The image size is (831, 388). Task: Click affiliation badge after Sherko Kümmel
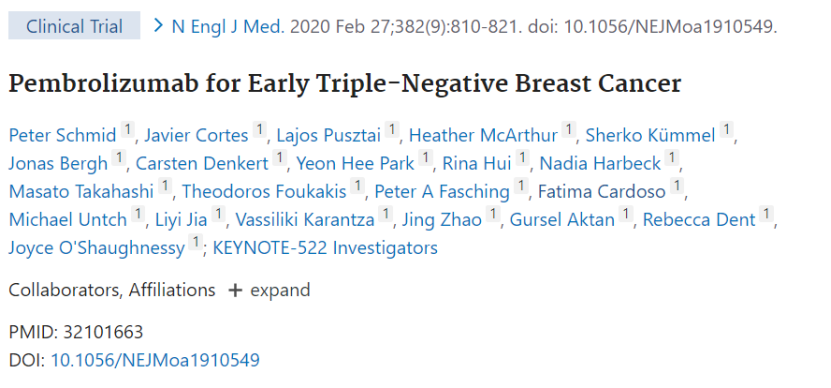pyautogui.click(x=726, y=129)
